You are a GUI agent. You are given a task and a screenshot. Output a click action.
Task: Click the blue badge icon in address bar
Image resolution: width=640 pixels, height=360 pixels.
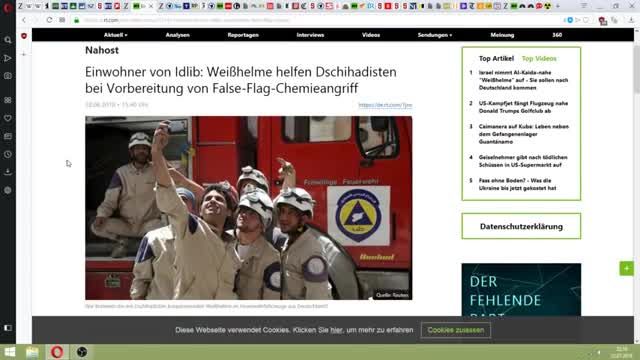click(569, 20)
